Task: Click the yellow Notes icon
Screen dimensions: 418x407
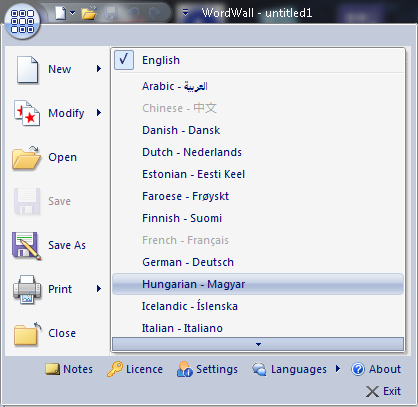Action: coord(52,369)
